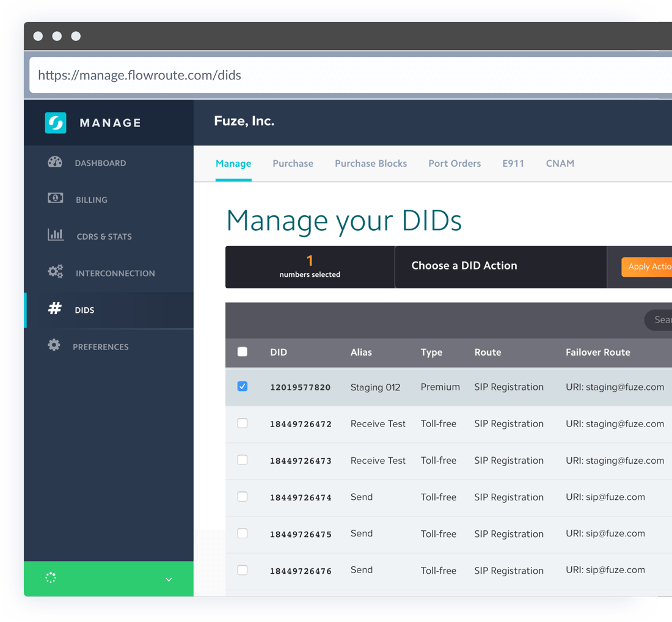Click the numbers selected counter

pos(310,267)
